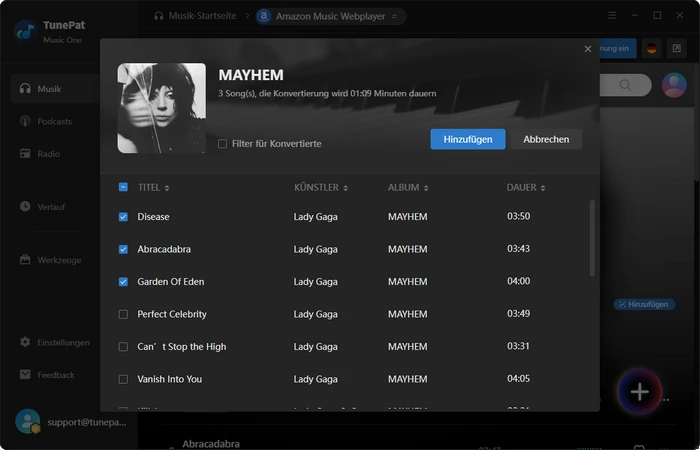Click the Amazon Music Webplayer tab
This screenshot has height=450, width=700.
[330, 17]
